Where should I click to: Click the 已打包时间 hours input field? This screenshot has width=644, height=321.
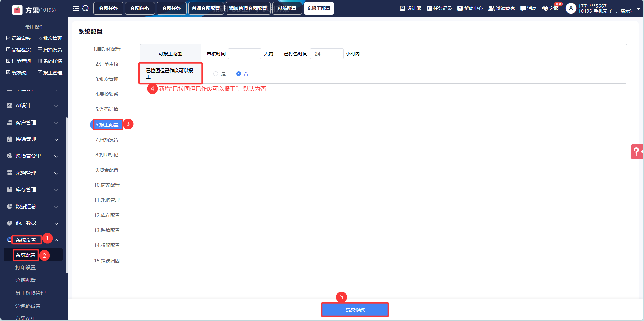(x=327, y=54)
